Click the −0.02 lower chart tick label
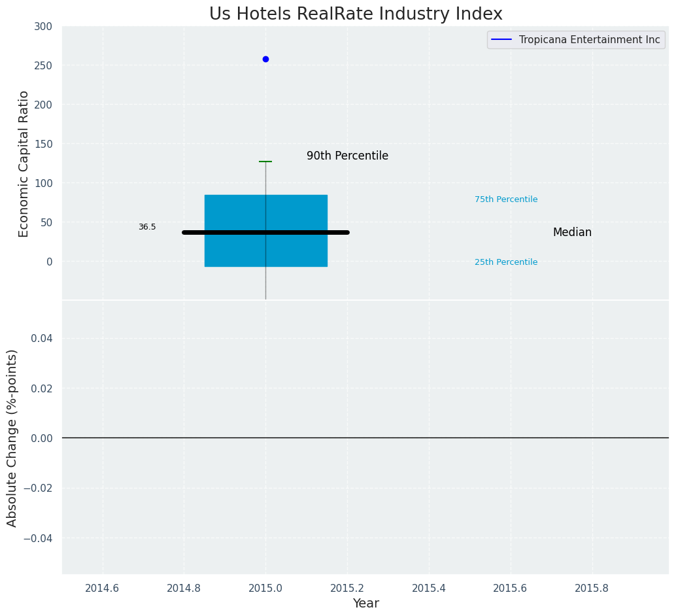This screenshot has height=616, width=676. point(38,488)
